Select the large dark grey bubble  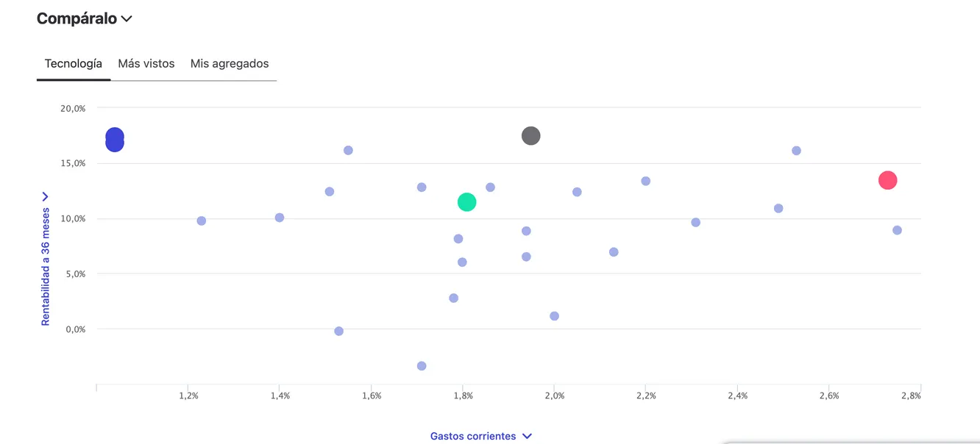pos(530,135)
